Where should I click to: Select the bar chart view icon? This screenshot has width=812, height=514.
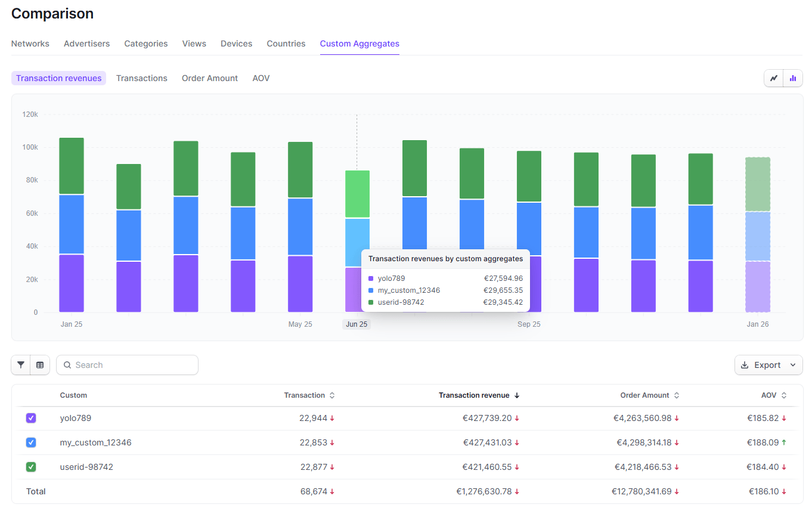pyautogui.click(x=793, y=78)
